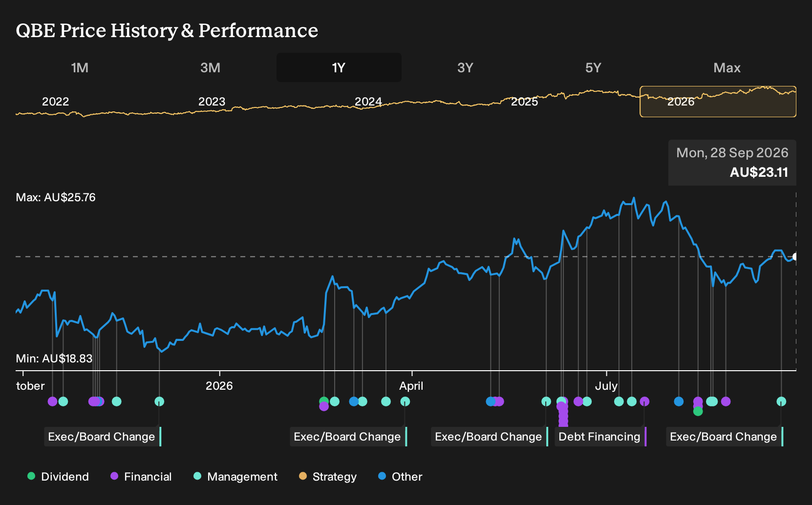
Task: Click the AU$23.11 price tooltip
Action: tap(732, 163)
